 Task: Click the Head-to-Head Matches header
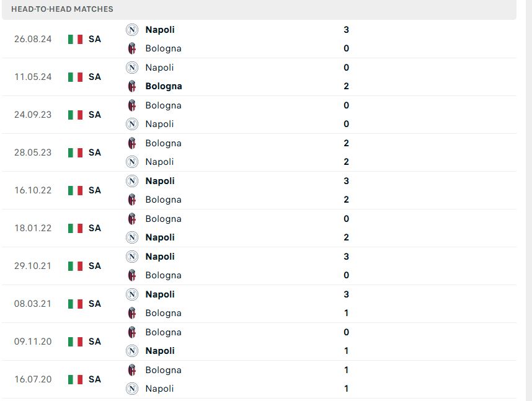(62, 9)
